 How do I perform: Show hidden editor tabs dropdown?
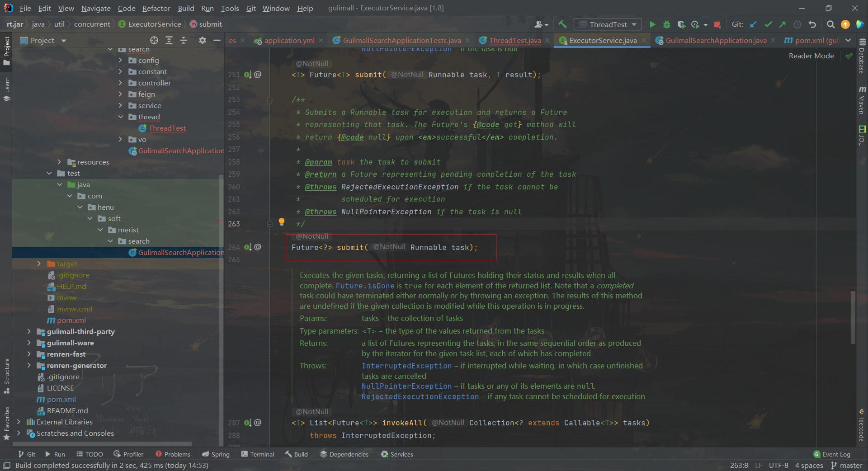click(848, 40)
